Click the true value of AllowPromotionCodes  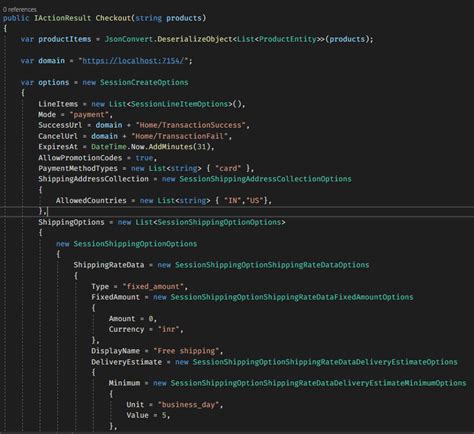pos(144,158)
